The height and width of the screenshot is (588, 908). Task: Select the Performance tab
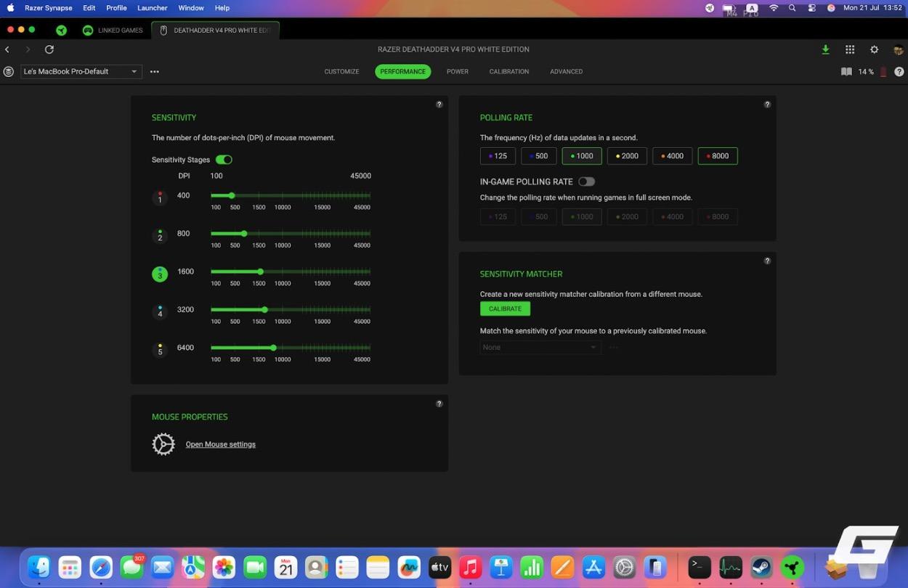[403, 72]
